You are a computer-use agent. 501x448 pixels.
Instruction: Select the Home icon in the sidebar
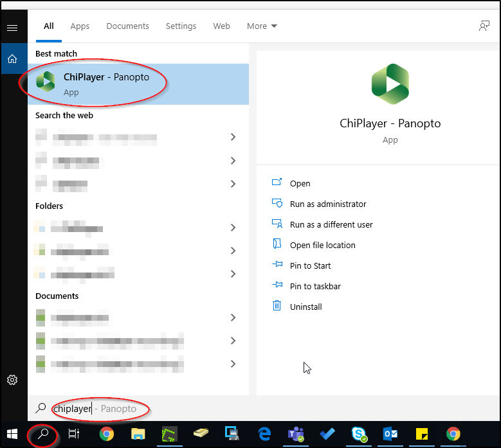tap(12, 58)
